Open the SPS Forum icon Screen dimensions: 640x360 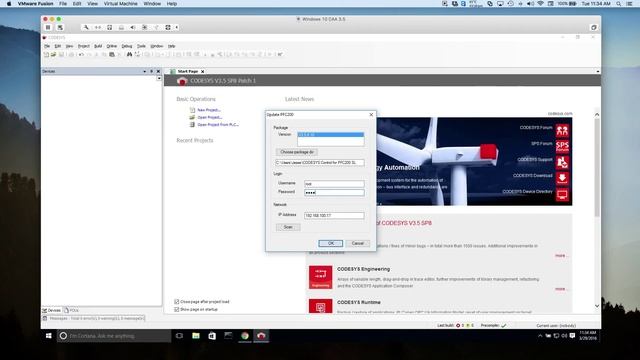562,147
